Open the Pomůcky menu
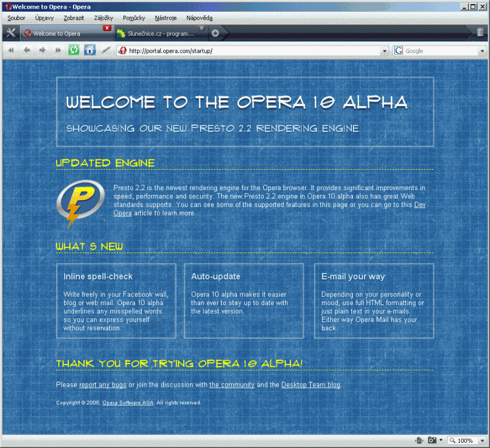 click(x=134, y=18)
